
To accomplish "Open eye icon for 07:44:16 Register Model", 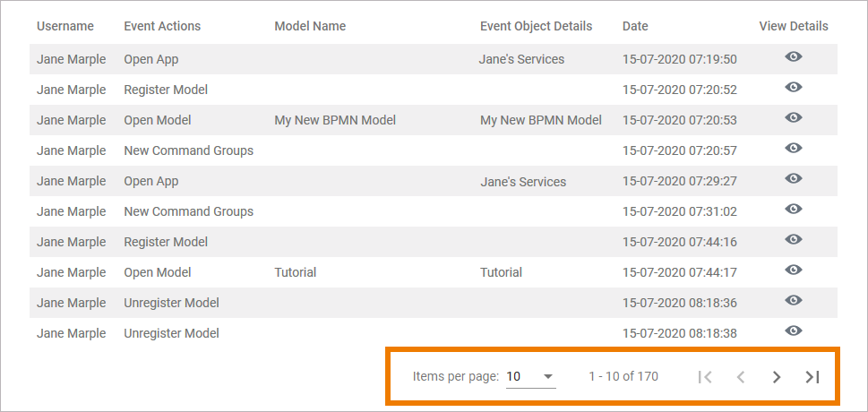I will click(x=793, y=240).
